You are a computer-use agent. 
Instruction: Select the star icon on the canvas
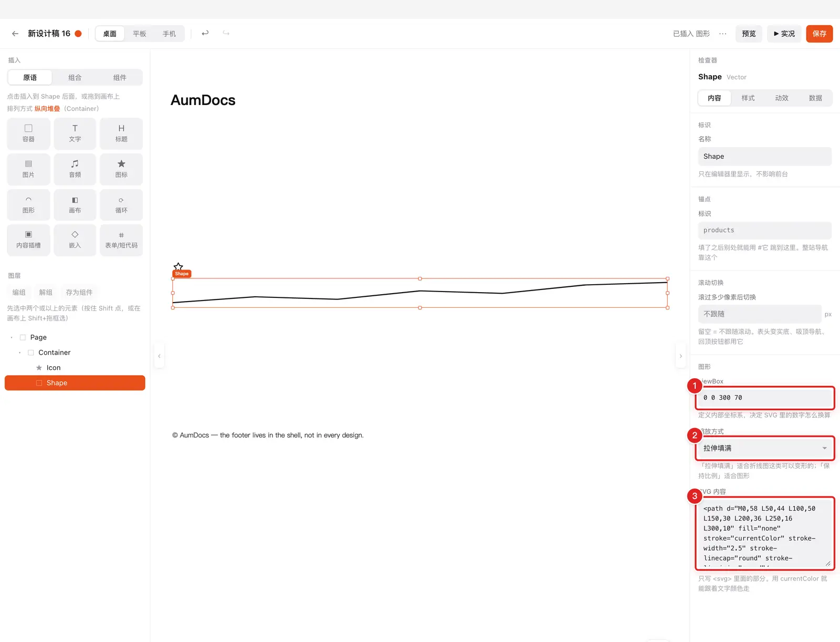(x=178, y=267)
